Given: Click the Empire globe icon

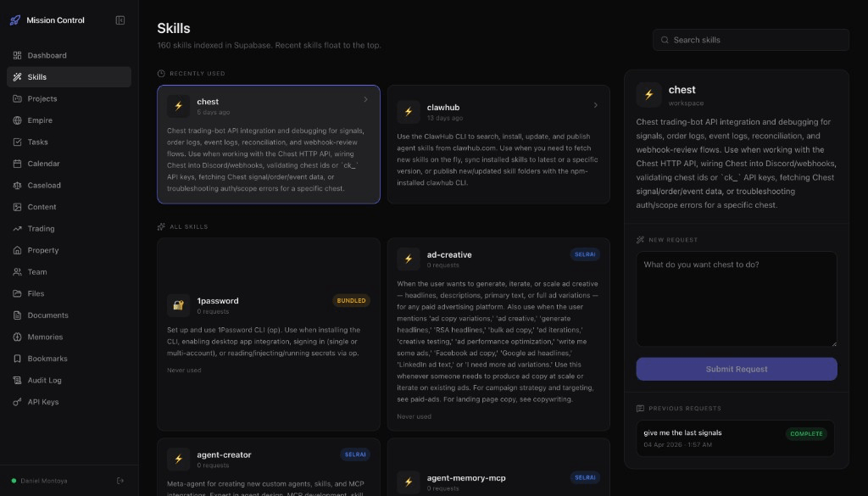Looking at the screenshot, I should tap(18, 120).
